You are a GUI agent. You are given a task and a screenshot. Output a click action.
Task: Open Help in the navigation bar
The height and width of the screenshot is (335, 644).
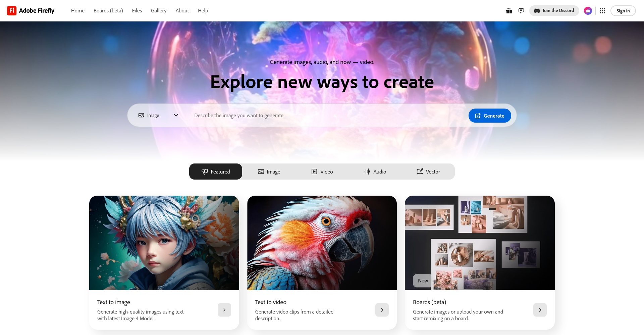click(203, 11)
